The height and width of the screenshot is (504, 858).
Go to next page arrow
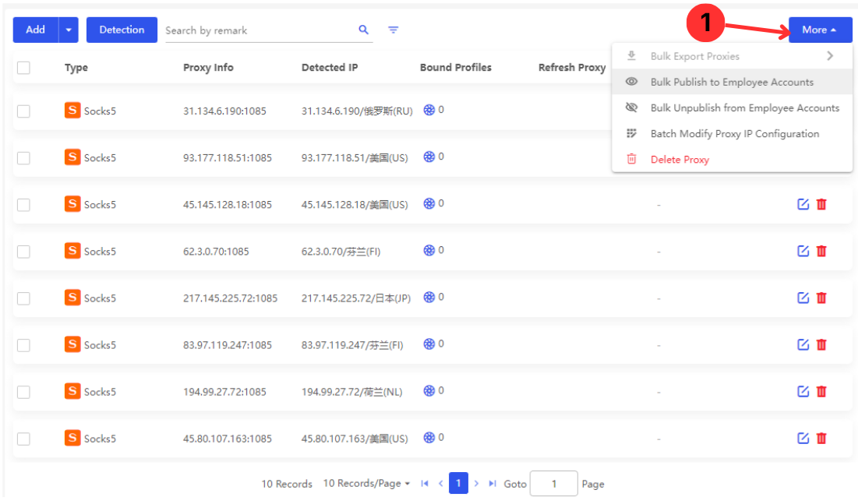(x=477, y=483)
